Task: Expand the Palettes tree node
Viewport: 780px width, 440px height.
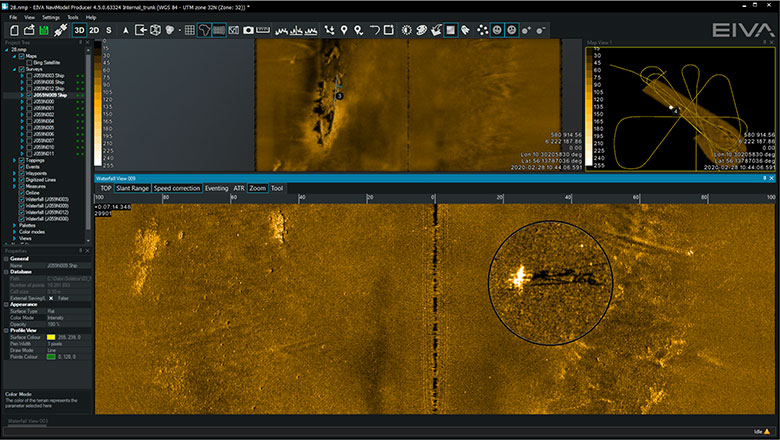Action: (x=16, y=226)
